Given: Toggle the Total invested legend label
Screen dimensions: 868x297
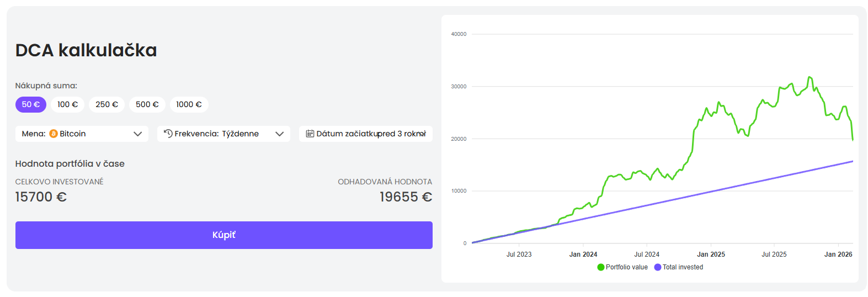Looking at the screenshot, I should pyautogui.click(x=683, y=267).
